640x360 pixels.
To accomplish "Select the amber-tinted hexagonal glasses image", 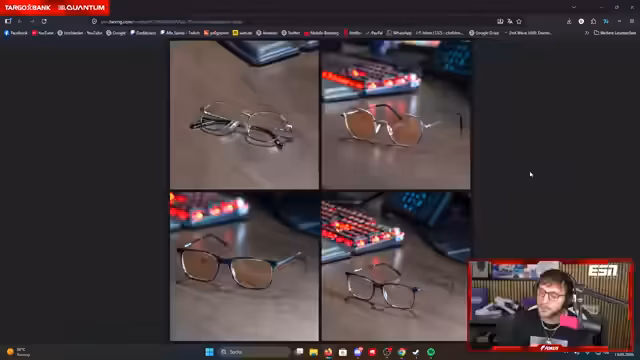I will coord(396,115).
